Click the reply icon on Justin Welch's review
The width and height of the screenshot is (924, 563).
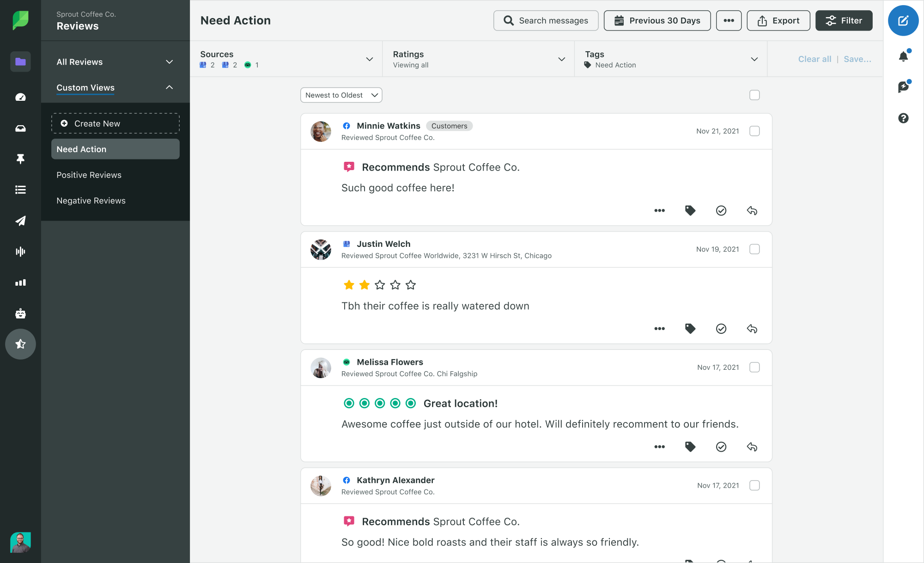[x=753, y=329]
